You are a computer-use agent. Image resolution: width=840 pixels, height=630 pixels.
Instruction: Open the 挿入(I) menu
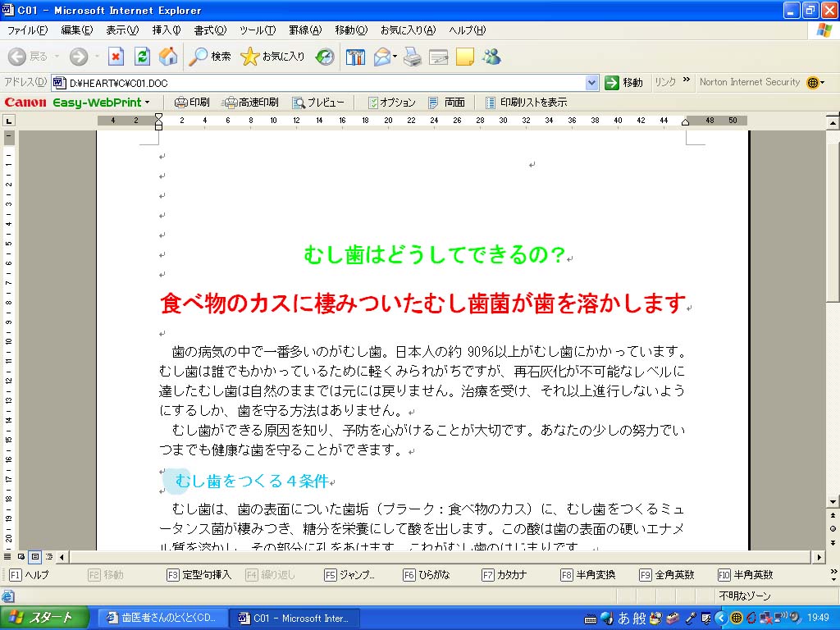(x=167, y=30)
